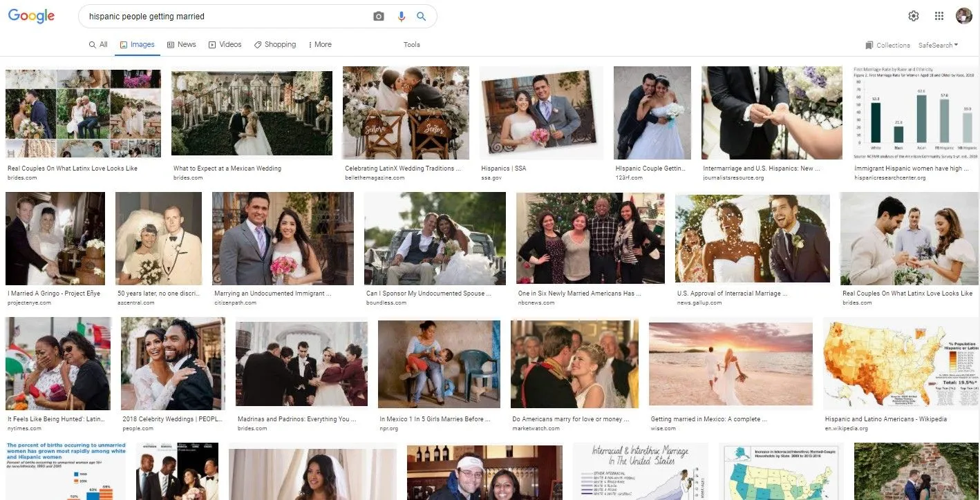Open the Tools filter options
The width and height of the screenshot is (980, 500).
tap(411, 44)
